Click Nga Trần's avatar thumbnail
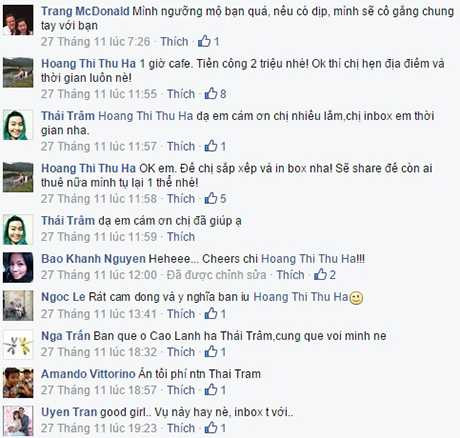The image size is (460, 438). click(18, 344)
